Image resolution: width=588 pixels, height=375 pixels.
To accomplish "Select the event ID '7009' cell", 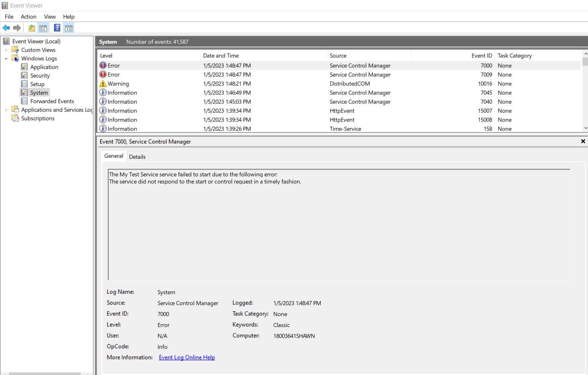I will tap(486, 74).
